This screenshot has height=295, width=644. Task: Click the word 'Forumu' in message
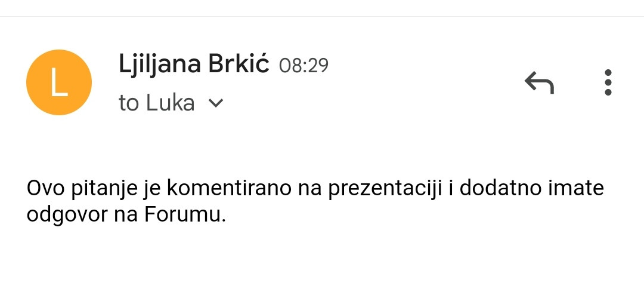pos(185,215)
